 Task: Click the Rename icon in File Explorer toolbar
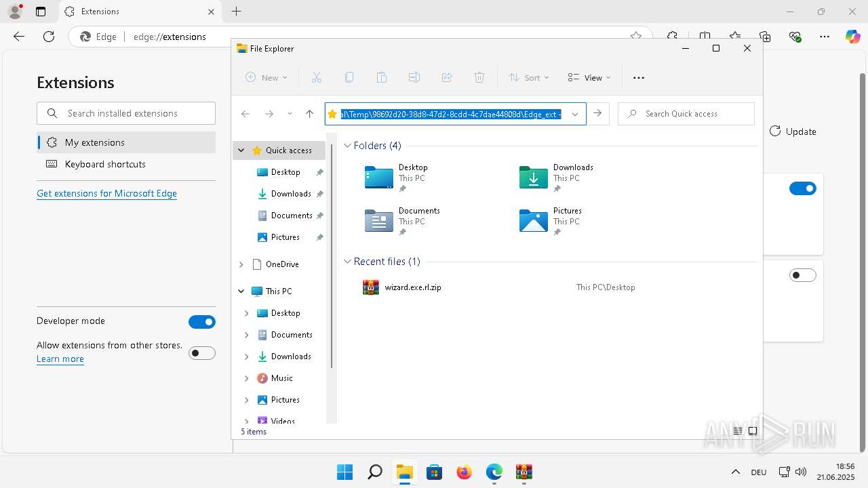(414, 77)
